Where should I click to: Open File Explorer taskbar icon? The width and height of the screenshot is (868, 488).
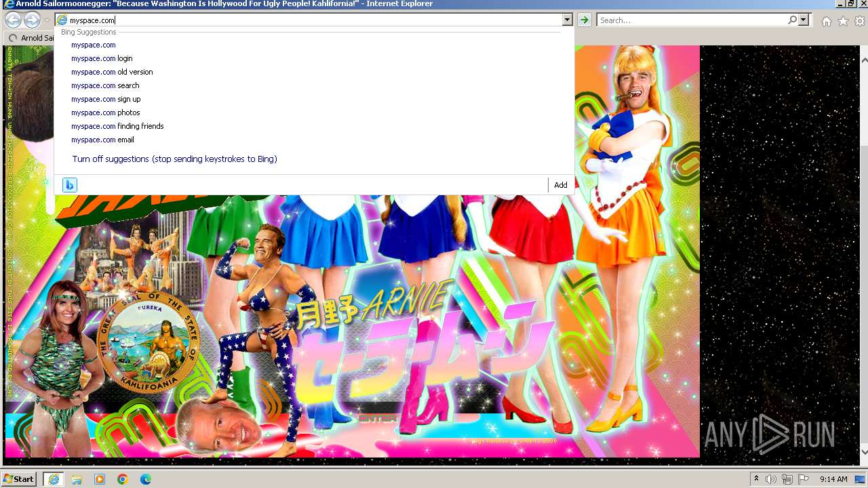pos(77,479)
